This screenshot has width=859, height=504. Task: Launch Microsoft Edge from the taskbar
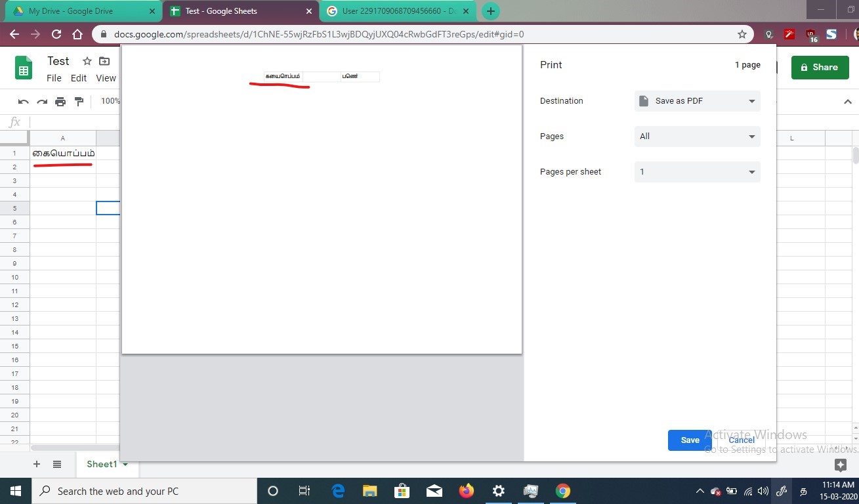pos(338,491)
